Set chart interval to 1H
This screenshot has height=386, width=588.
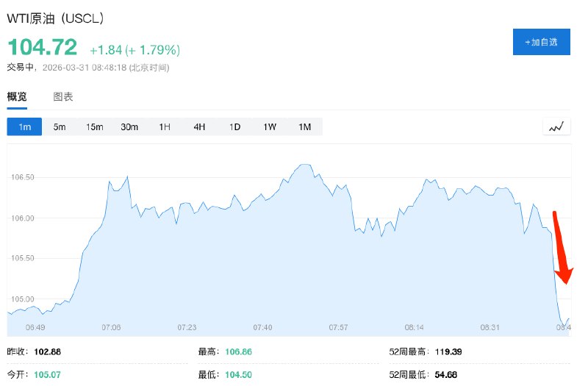pyautogui.click(x=165, y=126)
